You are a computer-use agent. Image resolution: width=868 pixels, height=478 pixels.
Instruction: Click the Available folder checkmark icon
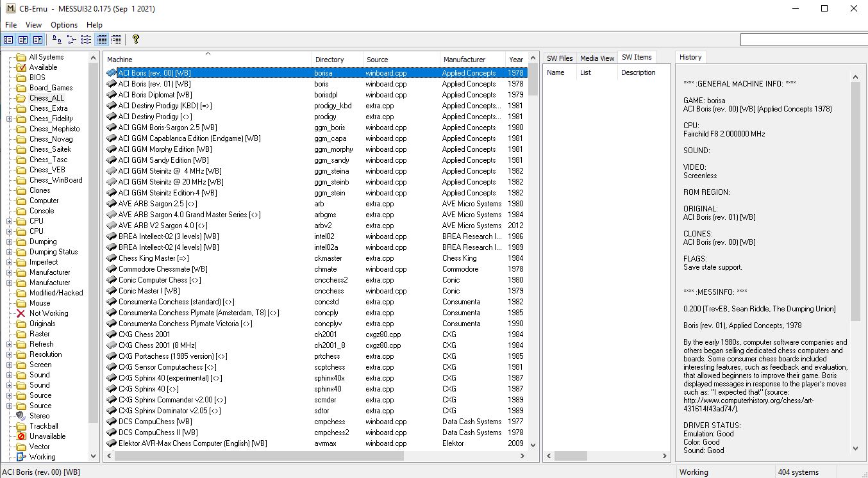click(x=21, y=67)
